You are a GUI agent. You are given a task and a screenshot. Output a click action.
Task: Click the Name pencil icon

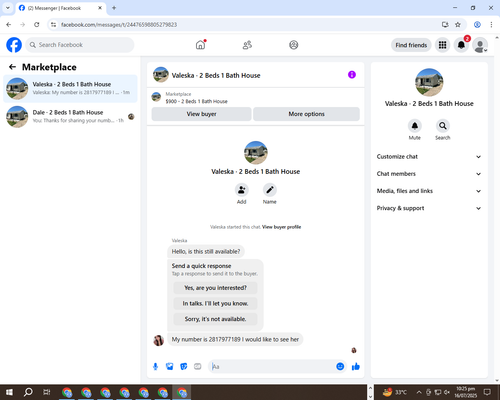pos(269,190)
